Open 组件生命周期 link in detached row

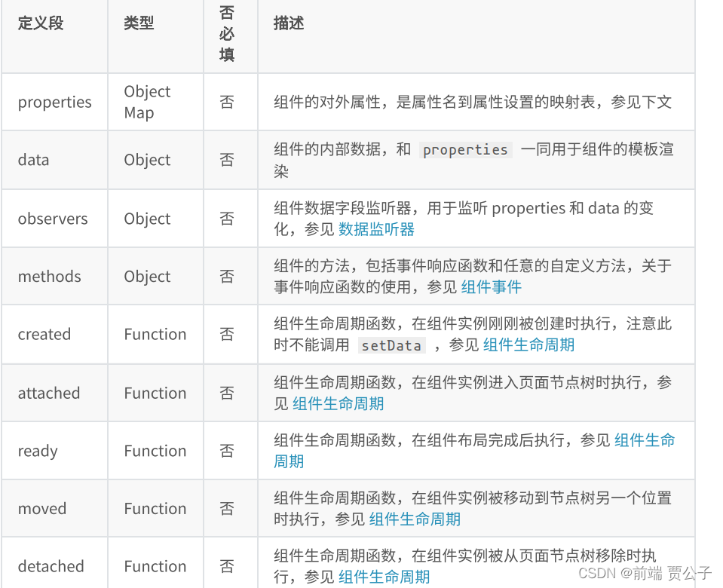pos(384,577)
